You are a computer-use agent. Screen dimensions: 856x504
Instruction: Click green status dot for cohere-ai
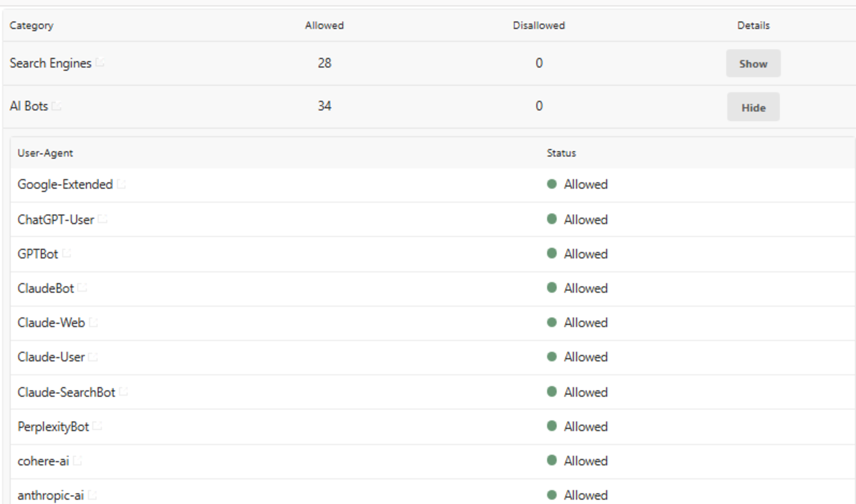click(551, 460)
